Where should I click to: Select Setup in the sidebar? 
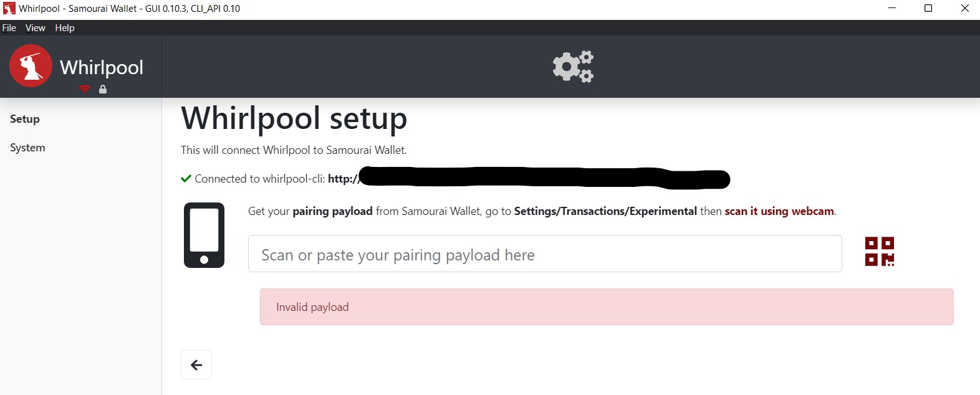pos(25,119)
